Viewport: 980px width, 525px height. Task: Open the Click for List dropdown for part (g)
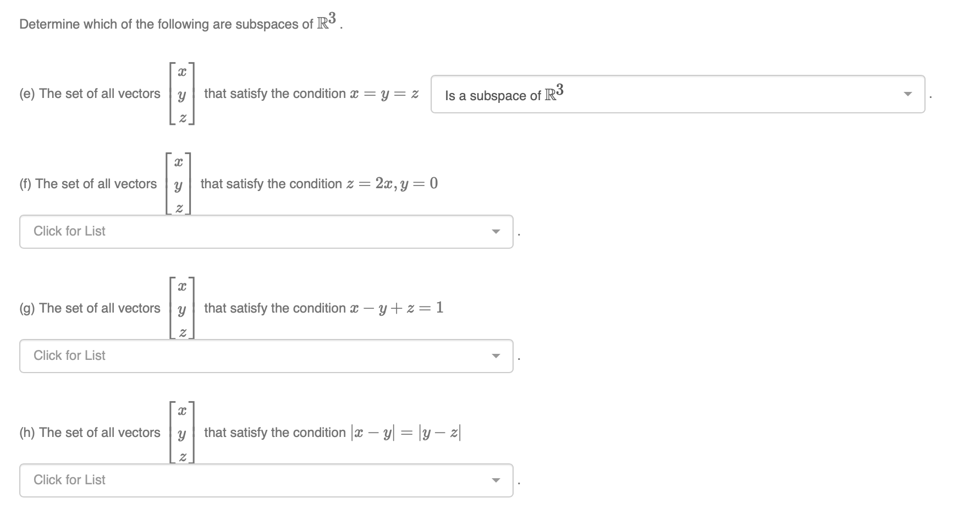tap(267, 356)
